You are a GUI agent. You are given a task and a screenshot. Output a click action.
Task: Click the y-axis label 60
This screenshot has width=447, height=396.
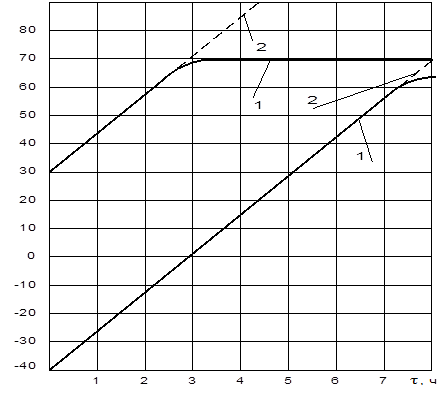[x=27, y=87]
